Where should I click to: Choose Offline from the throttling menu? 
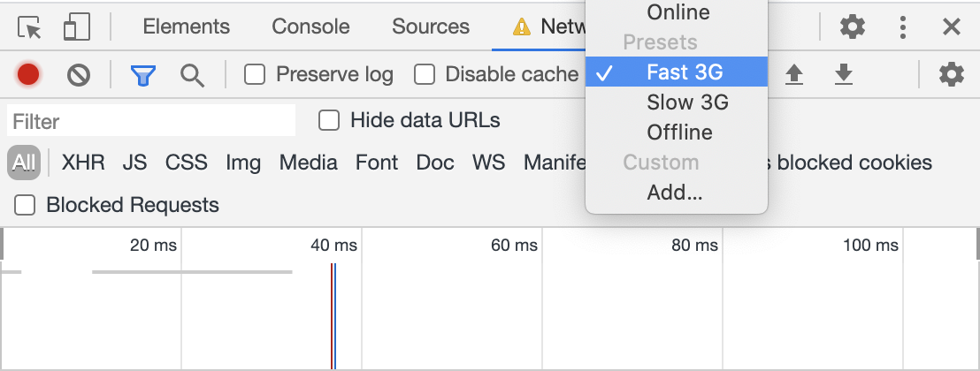[x=679, y=132]
